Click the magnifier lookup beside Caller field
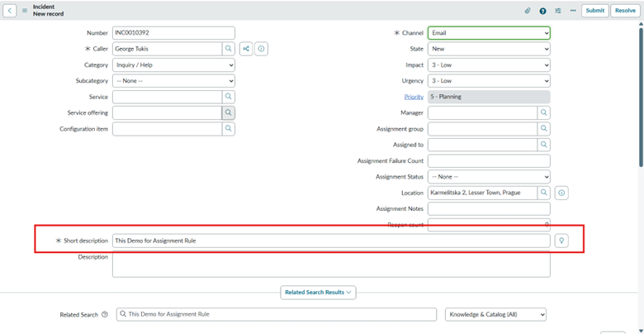The height and width of the screenshot is (334, 644). click(229, 49)
